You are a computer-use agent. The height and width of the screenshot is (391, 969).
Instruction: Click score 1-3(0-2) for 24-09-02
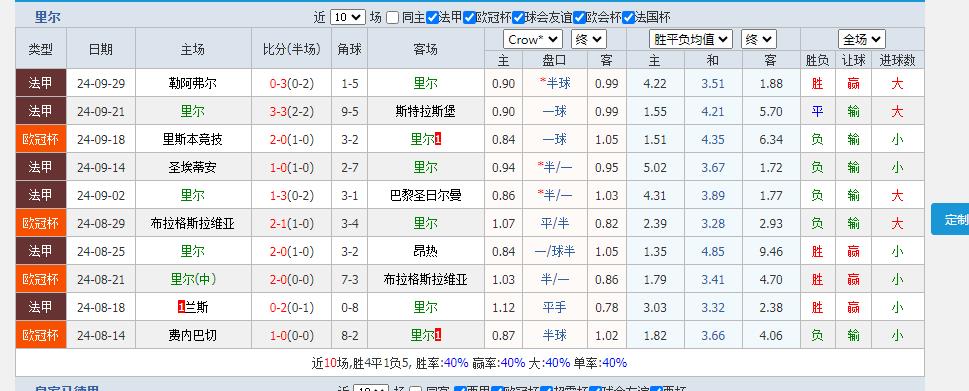pyautogui.click(x=292, y=196)
